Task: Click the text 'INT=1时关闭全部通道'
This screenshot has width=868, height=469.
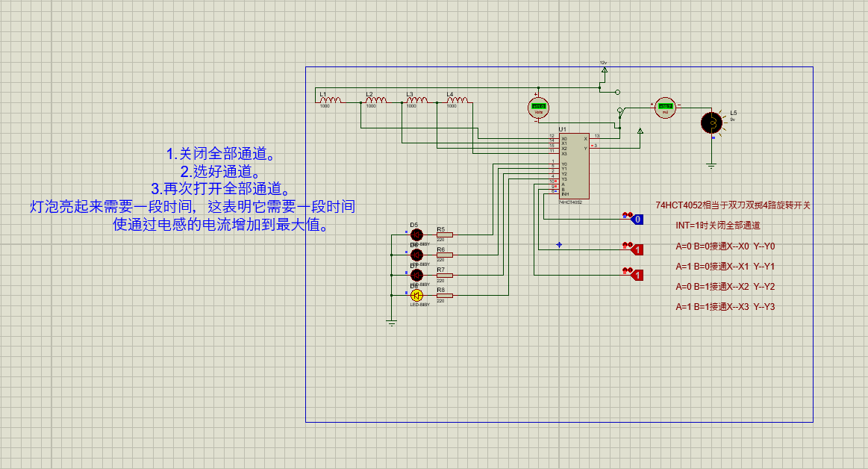Action: (718, 226)
